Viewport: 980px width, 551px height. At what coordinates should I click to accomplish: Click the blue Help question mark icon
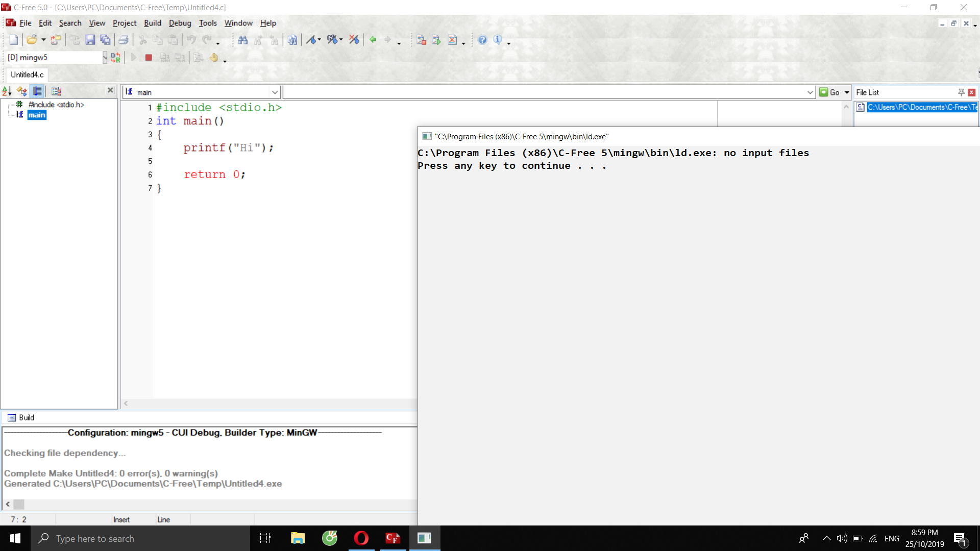[482, 40]
